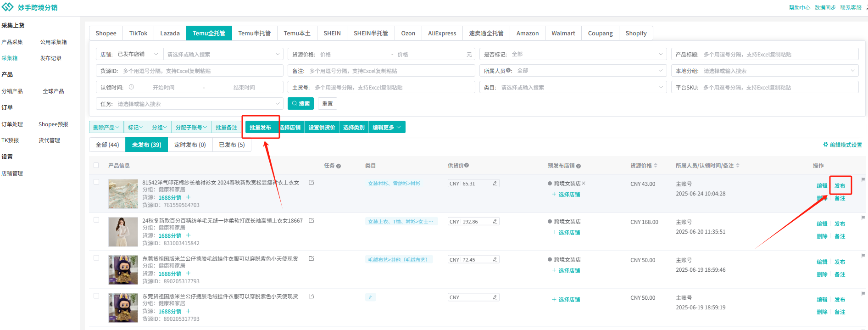
Task: Click pencil icon in the 192.86 supply price field
Action: [495, 221]
